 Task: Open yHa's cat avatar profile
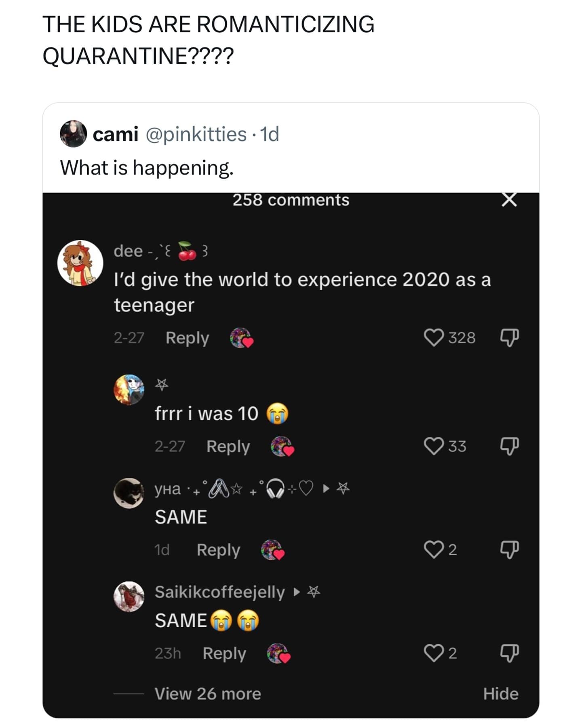pos(129,493)
